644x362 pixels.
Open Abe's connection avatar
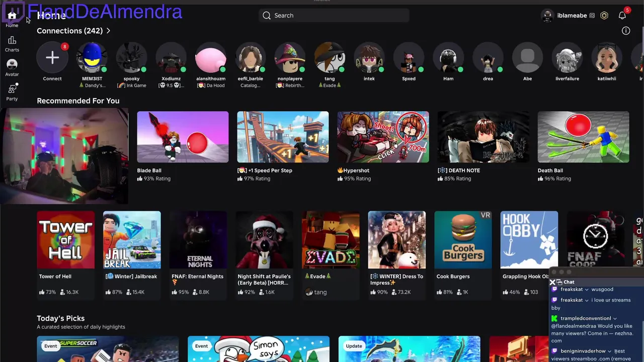coord(527,57)
